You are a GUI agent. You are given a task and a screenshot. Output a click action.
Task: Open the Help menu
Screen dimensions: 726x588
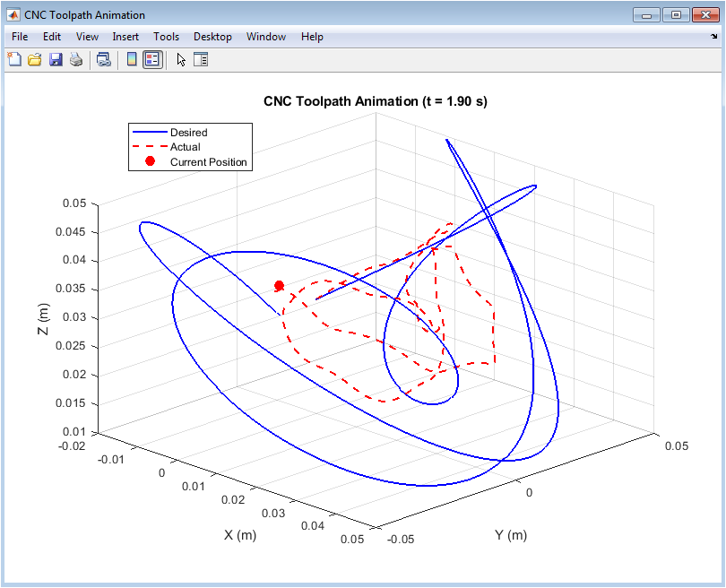pyautogui.click(x=312, y=37)
